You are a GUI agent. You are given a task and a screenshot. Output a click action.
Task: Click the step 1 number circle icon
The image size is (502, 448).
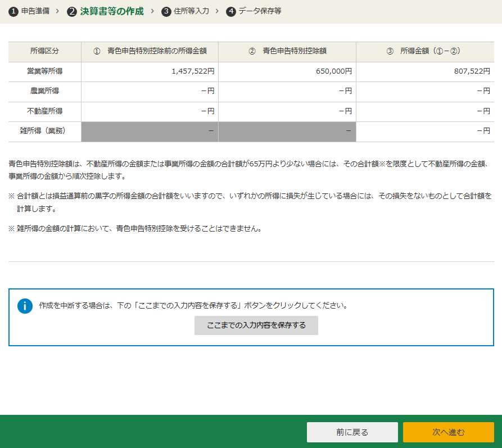pyautogui.click(x=13, y=12)
